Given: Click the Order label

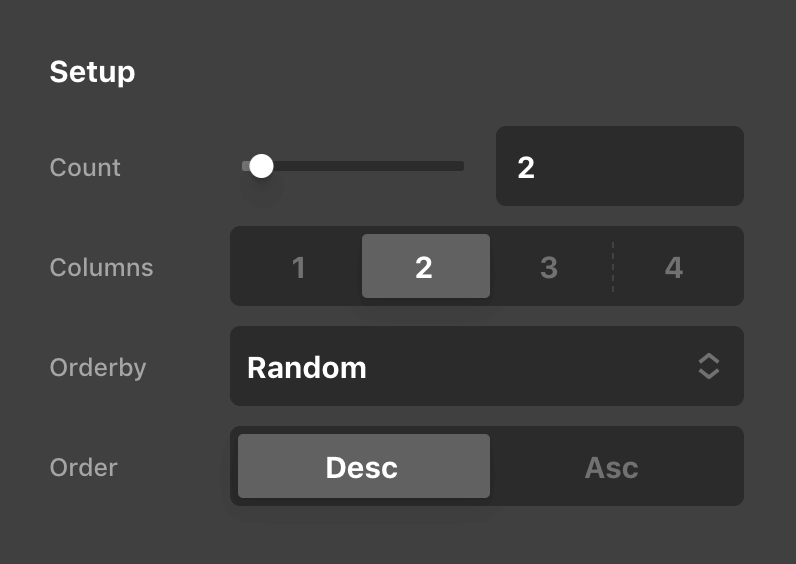Looking at the screenshot, I should pos(83,467).
